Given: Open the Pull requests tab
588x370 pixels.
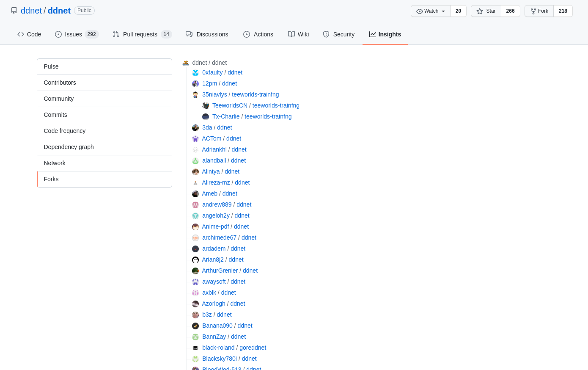Looking at the screenshot, I should click(x=142, y=34).
